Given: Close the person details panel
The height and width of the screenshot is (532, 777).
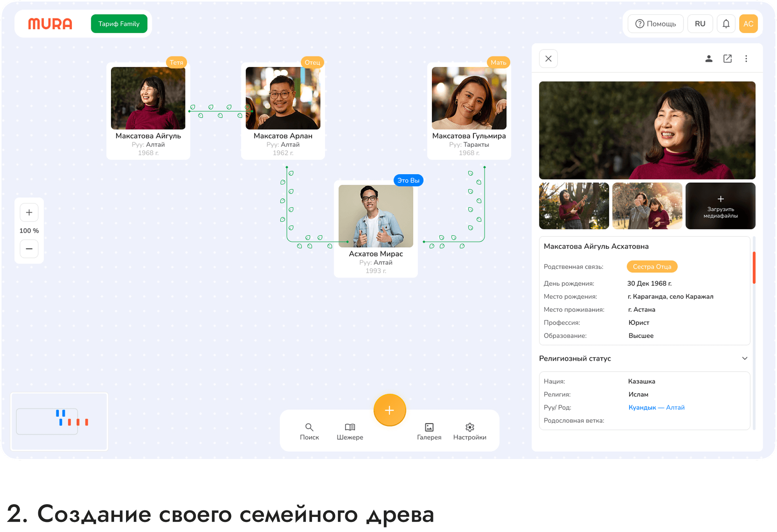Looking at the screenshot, I should (548, 59).
